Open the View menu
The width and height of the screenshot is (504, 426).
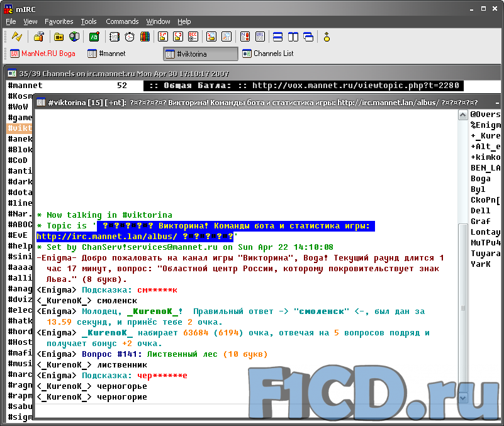[x=30, y=21]
